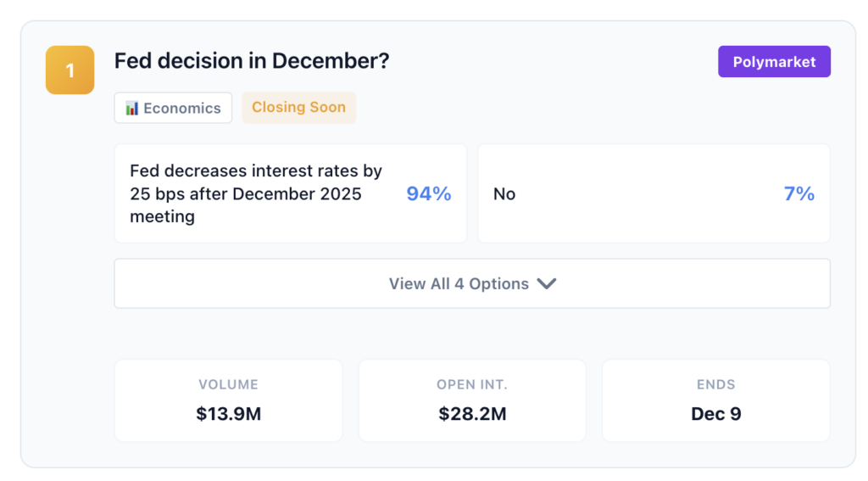Screen dimensions: 868x481
Task: Click the Ends stat card
Action: (716, 400)
